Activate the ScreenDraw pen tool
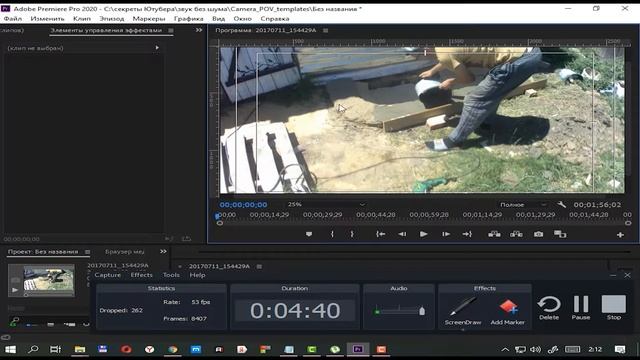This screenshot has height=360, width=640. [x=462, y=311]
